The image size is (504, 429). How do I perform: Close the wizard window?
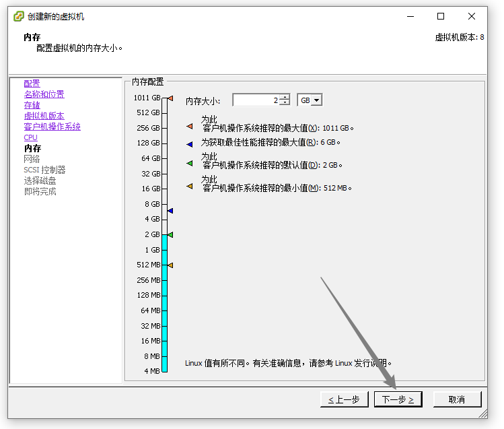point(472,16)
